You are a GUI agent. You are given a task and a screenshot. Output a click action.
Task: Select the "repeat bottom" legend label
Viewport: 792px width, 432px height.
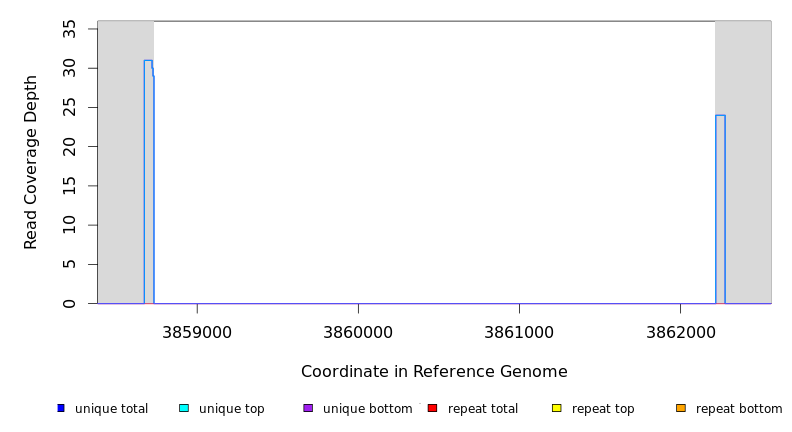pyautogui.click(x=739, y=409)
